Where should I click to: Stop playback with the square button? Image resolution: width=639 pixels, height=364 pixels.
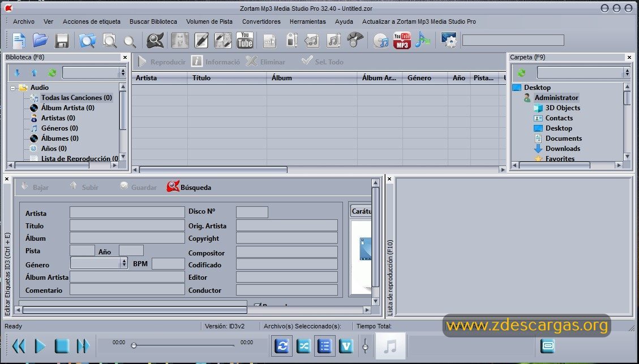[x=62, y=346]
